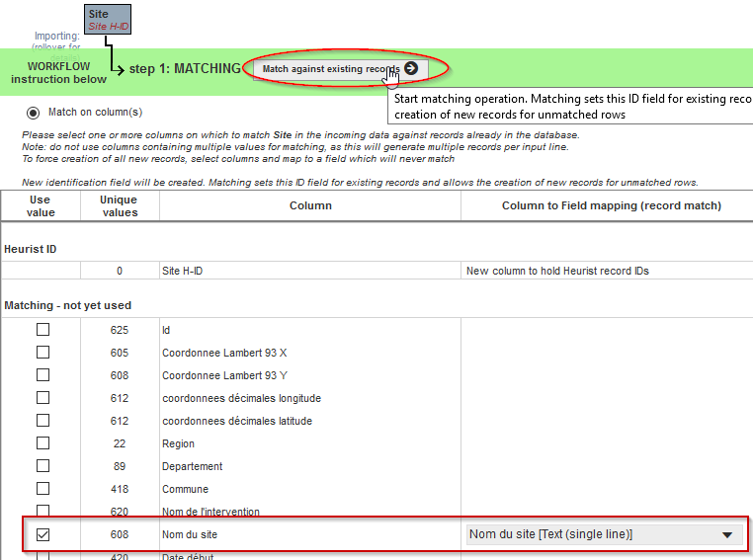Check the Commune column checkbox
The width and height of the screenshot is (753, 560).
pyautogui.click(x=42, y=489)
